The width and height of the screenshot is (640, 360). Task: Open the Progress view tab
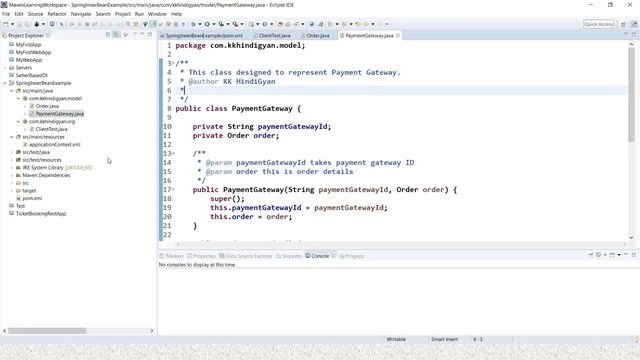(x=352, y=256)
